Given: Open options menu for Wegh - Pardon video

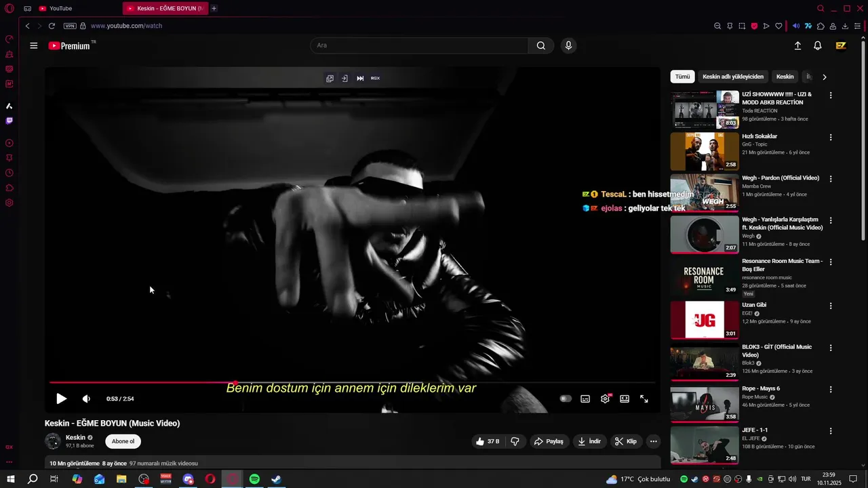Looking at the screenshot, I should (831, 179).
